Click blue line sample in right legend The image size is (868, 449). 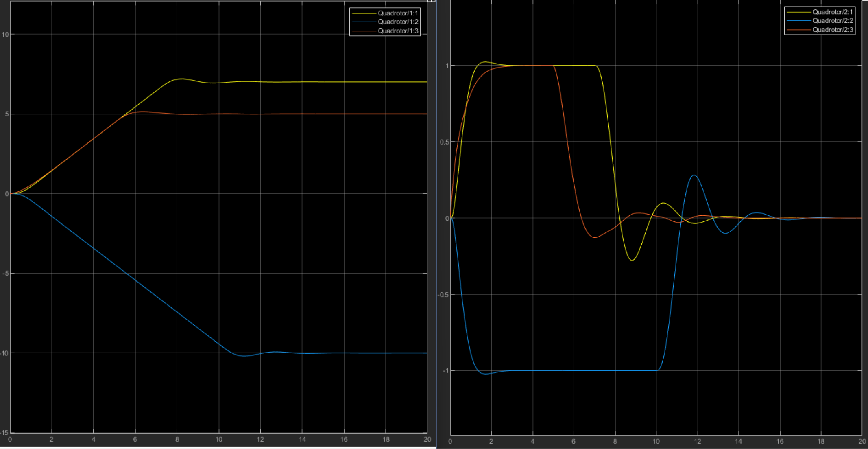click(x=798, y=21)
